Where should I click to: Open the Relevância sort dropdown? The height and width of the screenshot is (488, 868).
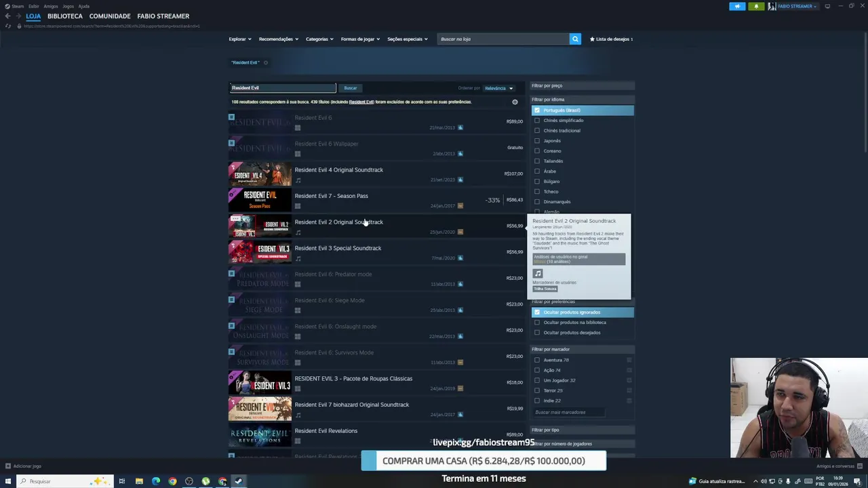[499, 88]
